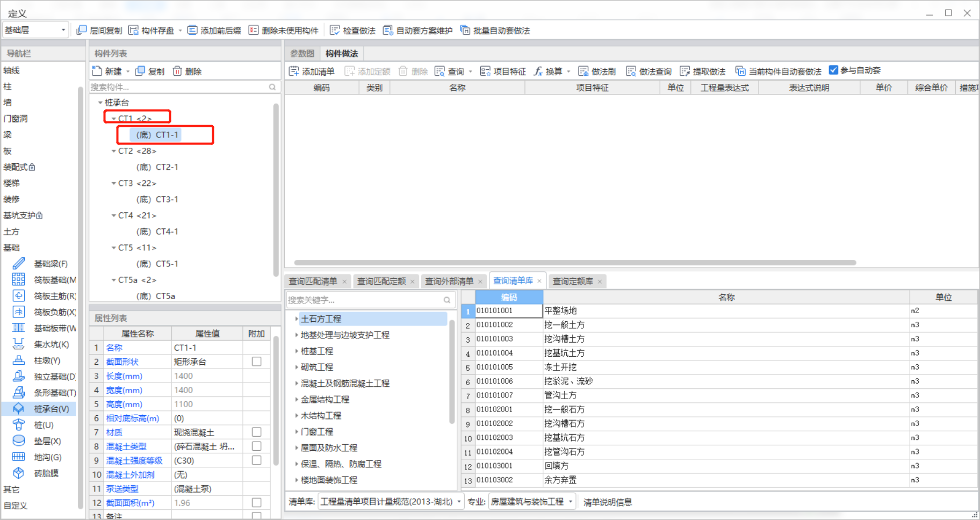Select the 集水坑(K) icon
The width and height of the screenshot is (980, 520).
(x=19, y=344)
